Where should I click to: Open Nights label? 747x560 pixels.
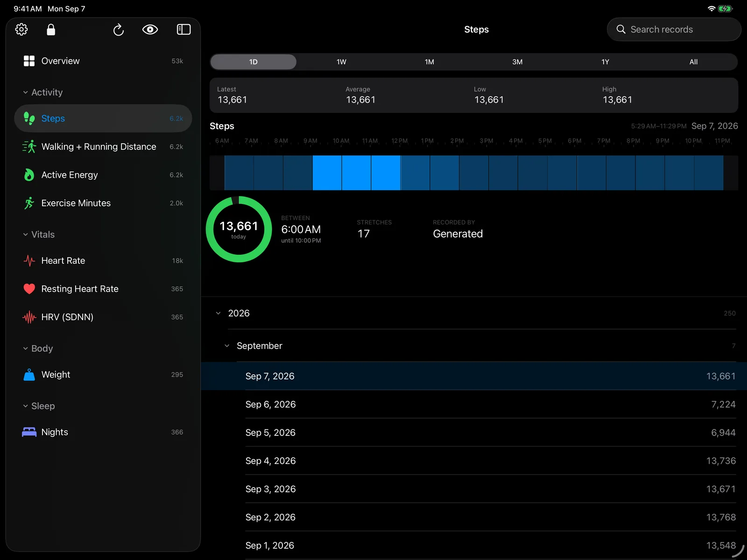55,432
